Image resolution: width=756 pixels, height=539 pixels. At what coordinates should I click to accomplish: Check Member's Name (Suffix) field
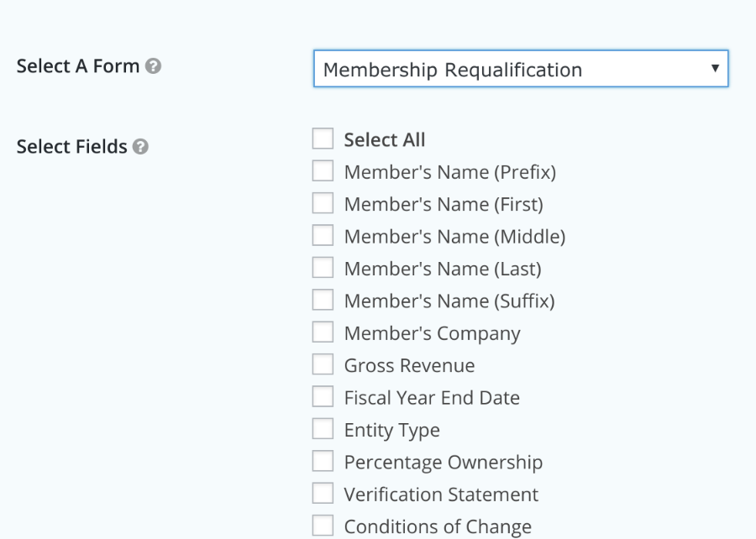(x=323, y=300)
